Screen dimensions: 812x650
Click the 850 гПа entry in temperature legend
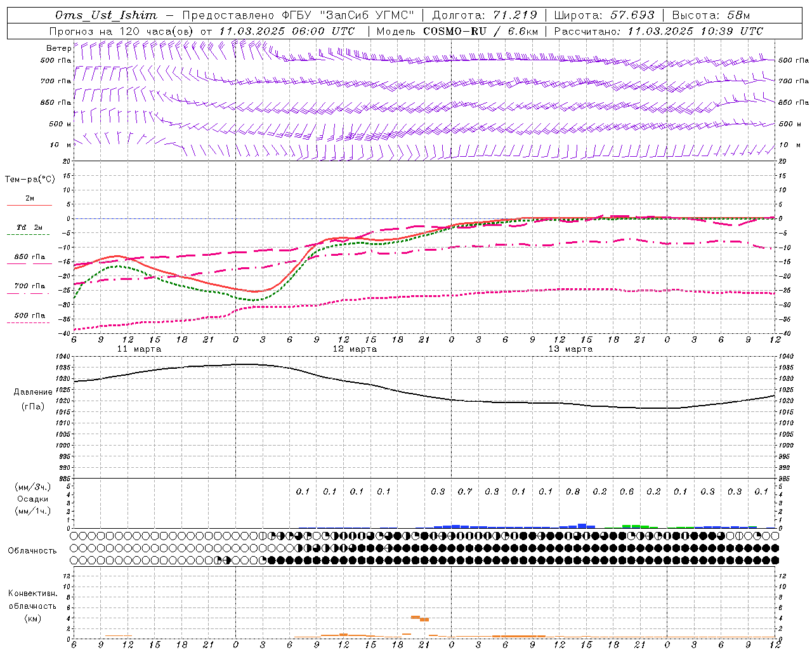pos(30,257)
